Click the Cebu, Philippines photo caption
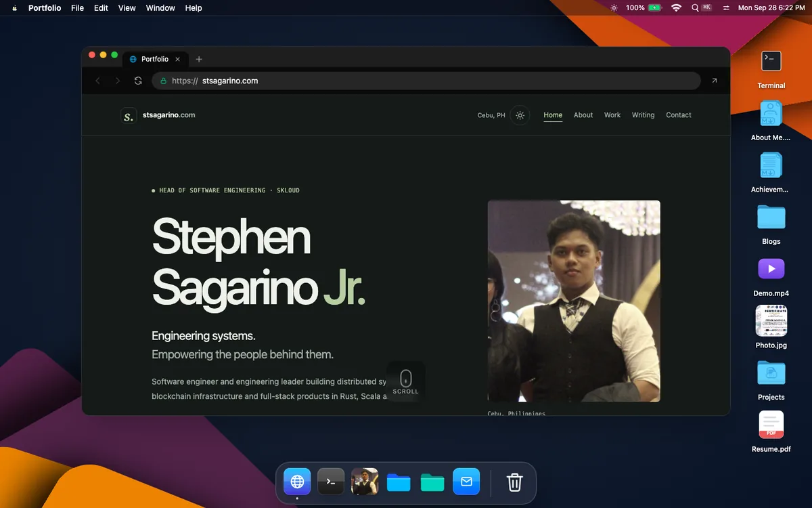Viewport: 812px width, 508px height. [x=516, y=413]
